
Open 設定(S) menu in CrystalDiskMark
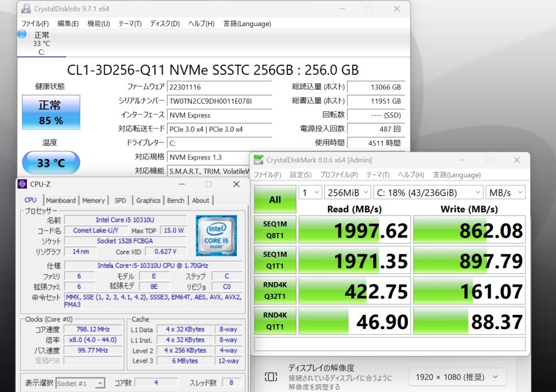coord(301,175)
